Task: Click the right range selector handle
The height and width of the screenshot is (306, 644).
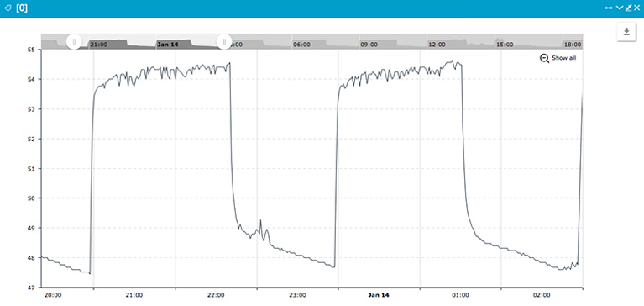Action: click(224, 41)
